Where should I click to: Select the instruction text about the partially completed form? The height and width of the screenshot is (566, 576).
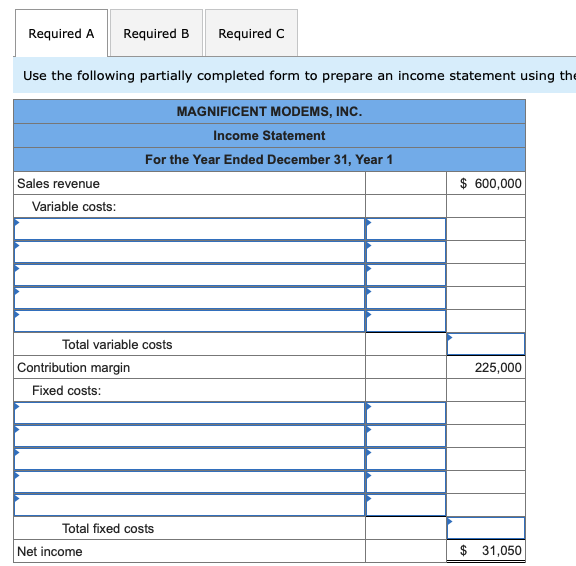click(299, 75)
